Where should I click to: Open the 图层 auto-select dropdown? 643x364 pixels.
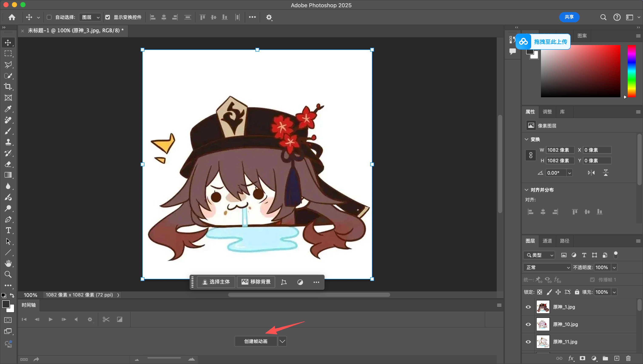[x=90, y=17]
